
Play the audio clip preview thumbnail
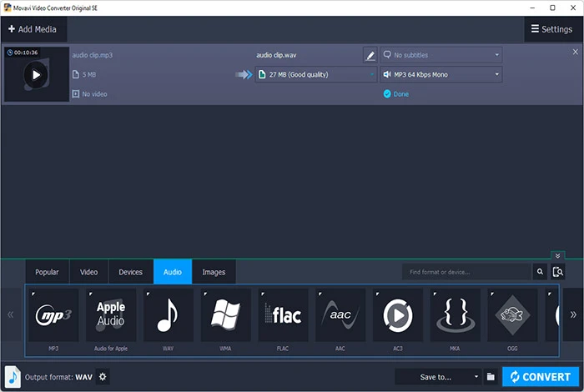35,74
